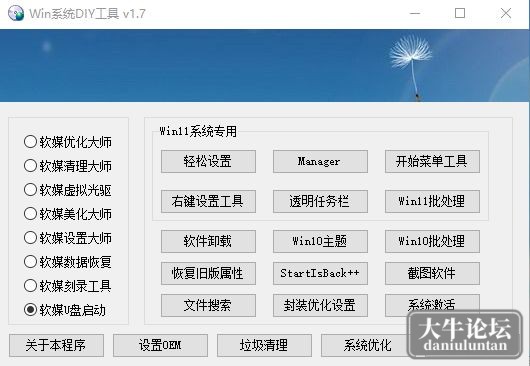Run Win10批处理
This screenshot has width=530, height=366.
click(x=432, y=241)
